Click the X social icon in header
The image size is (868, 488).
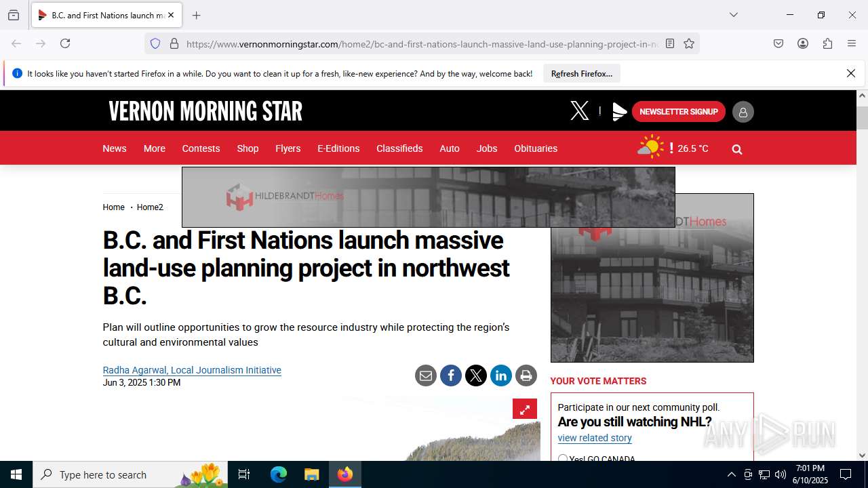(580, 110)
